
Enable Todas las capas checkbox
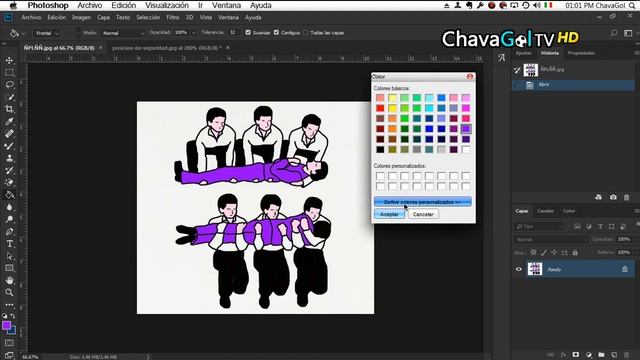(x=305, y=32)
